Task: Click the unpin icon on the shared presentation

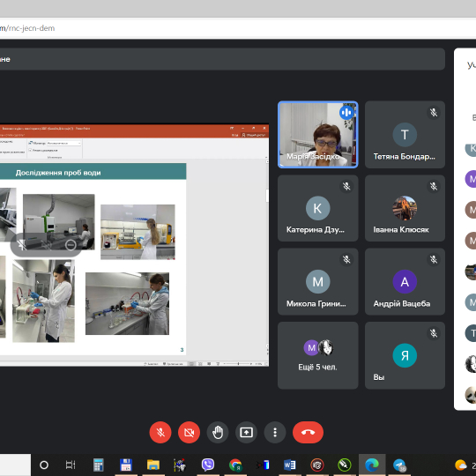Action: [22, 245]
